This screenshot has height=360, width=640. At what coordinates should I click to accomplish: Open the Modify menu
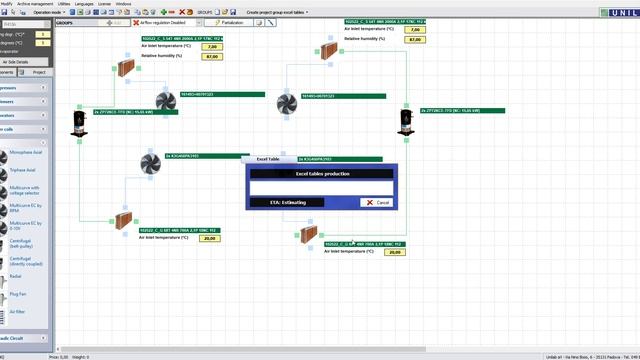[x=7, y=4]
